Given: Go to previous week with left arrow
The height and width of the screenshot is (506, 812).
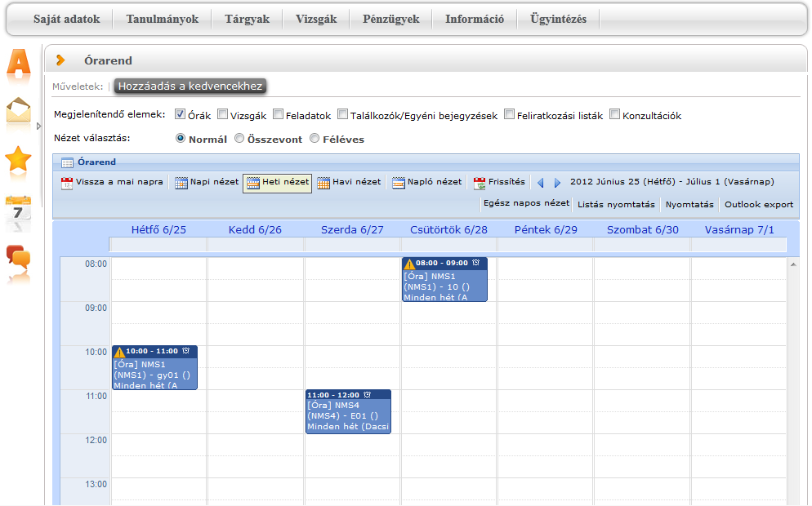Looking at the screenshot, I should 541,183.
